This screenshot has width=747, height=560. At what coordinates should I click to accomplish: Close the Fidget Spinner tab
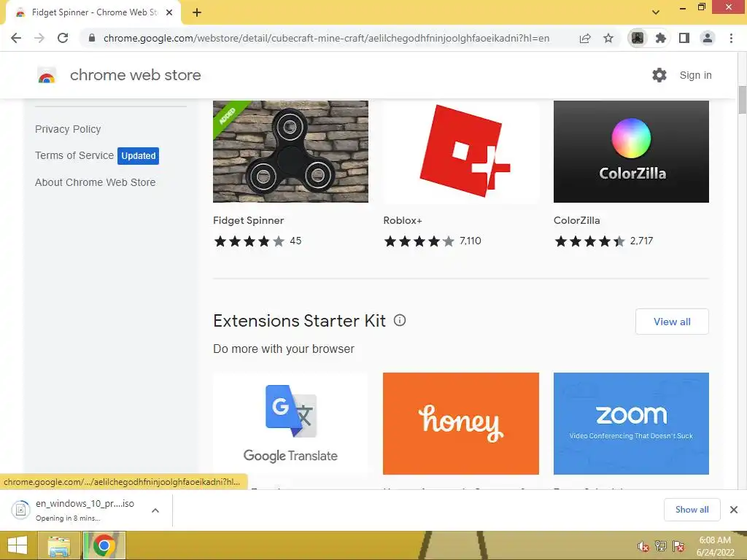(x=169, y=12)
